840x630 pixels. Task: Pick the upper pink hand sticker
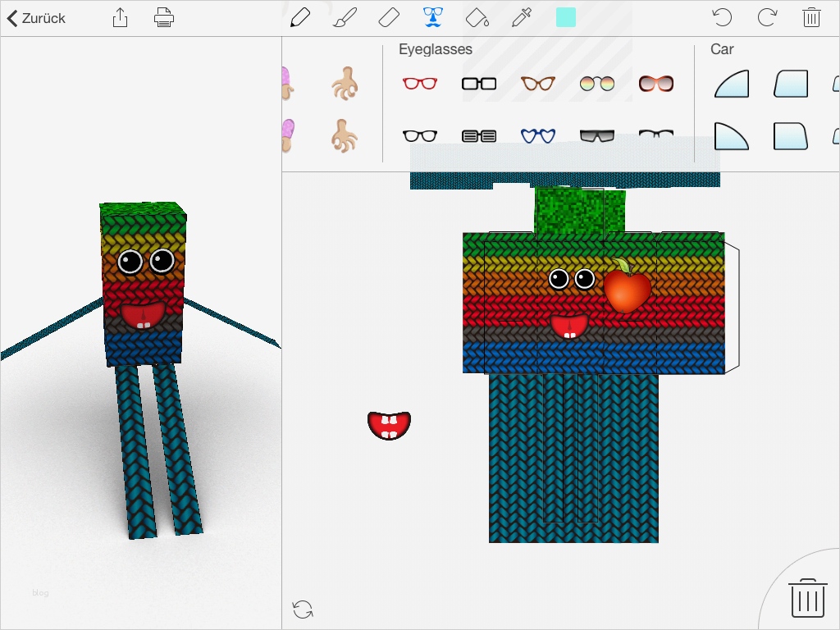286,84
